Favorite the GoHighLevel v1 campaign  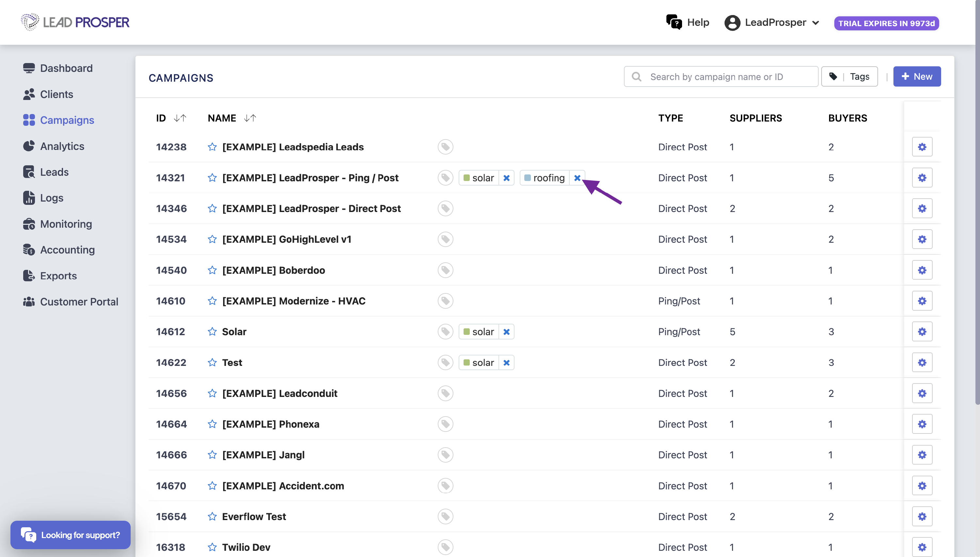[x=212, y=239]
